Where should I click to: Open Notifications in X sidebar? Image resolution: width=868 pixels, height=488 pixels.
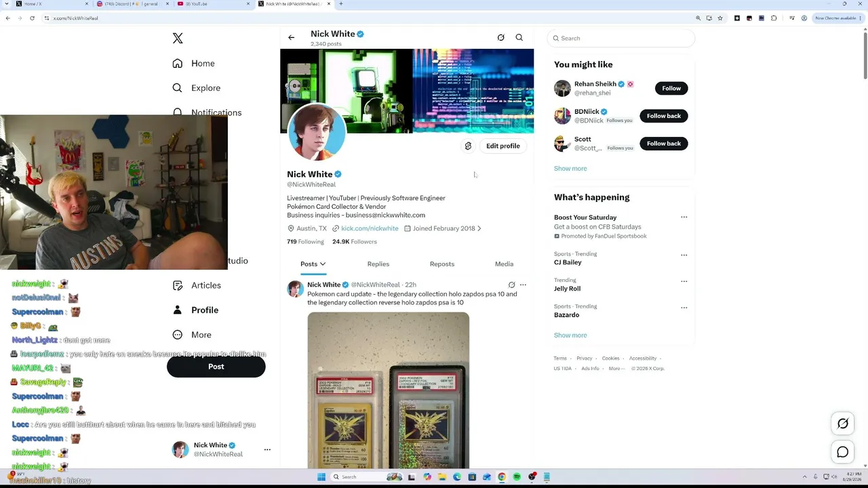click(x=208, y=112)
